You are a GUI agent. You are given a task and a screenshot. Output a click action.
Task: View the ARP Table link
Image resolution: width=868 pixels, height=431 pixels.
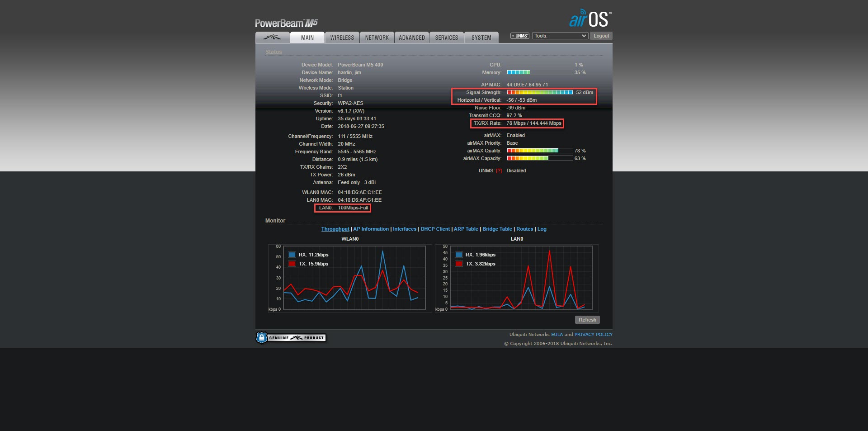coord(466,229)
